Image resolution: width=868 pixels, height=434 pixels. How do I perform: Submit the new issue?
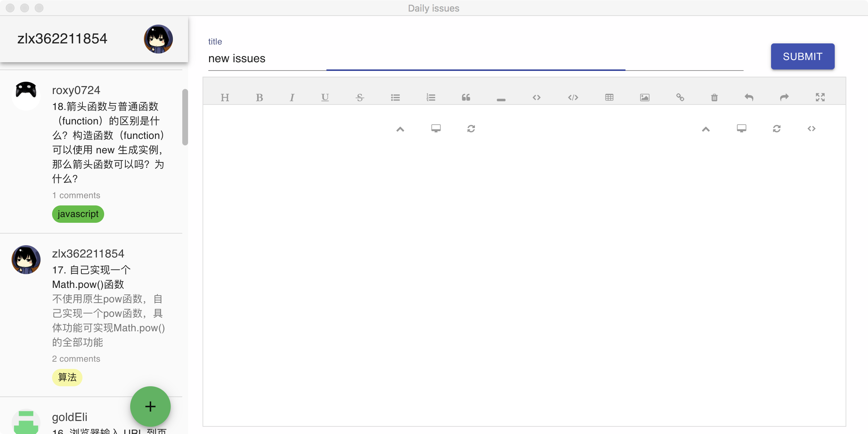tap(803, 56)
